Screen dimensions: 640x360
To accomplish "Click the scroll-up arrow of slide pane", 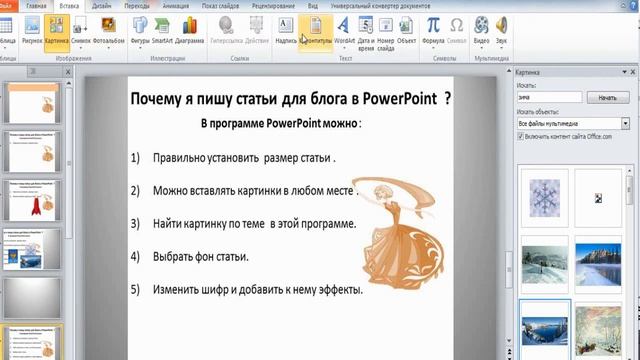I will pos(69,83).
